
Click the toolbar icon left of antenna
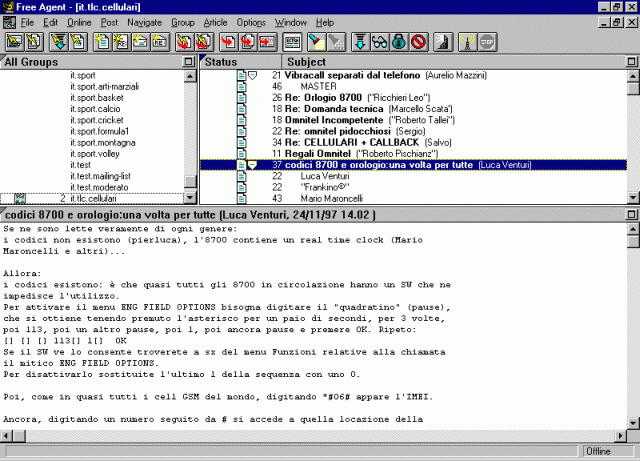coord(443,42)
